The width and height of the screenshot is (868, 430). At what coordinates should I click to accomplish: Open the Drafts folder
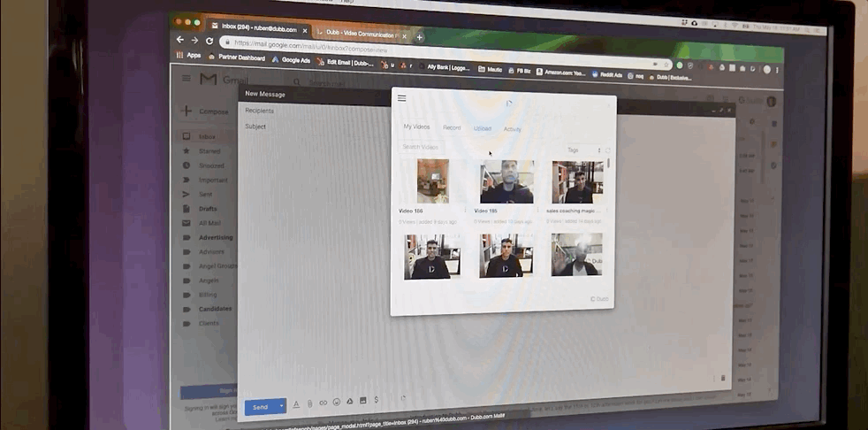[x=208, y=208]
